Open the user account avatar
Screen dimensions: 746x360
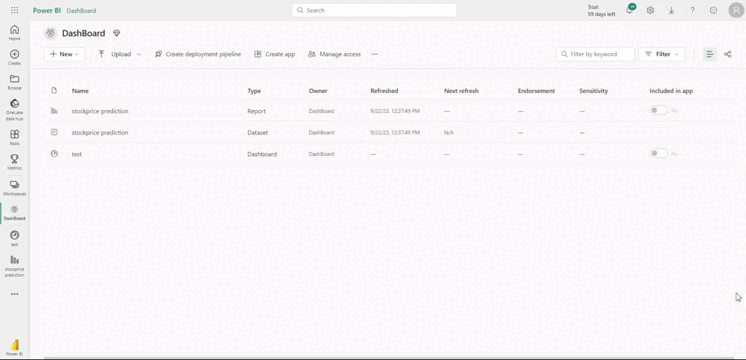pyautogui.click(x=736, y=10)
